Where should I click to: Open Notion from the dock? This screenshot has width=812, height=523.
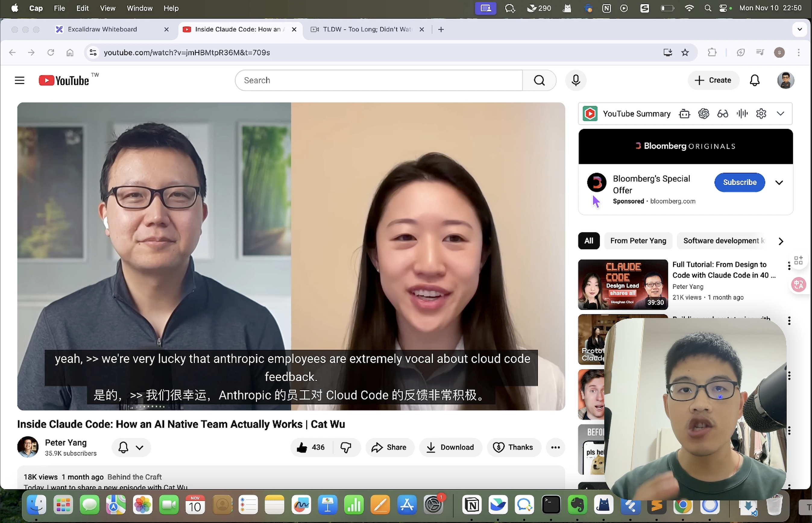(x=472, y=505)
